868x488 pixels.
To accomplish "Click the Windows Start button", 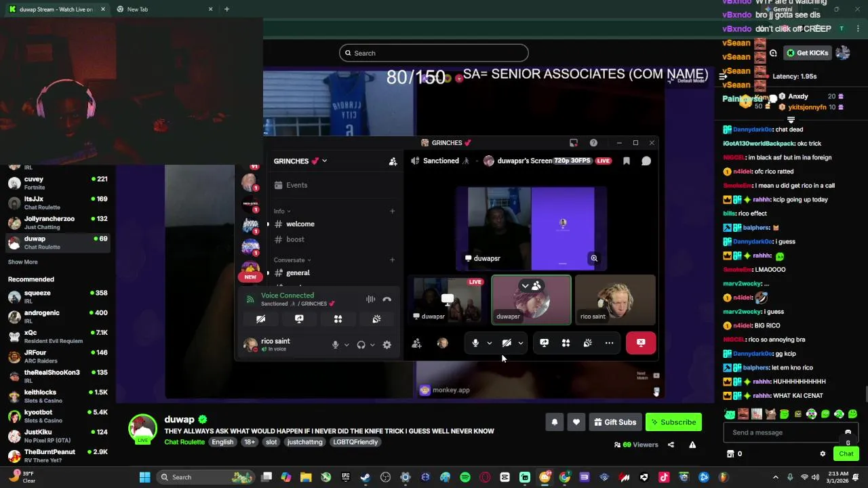I will 144,477.
